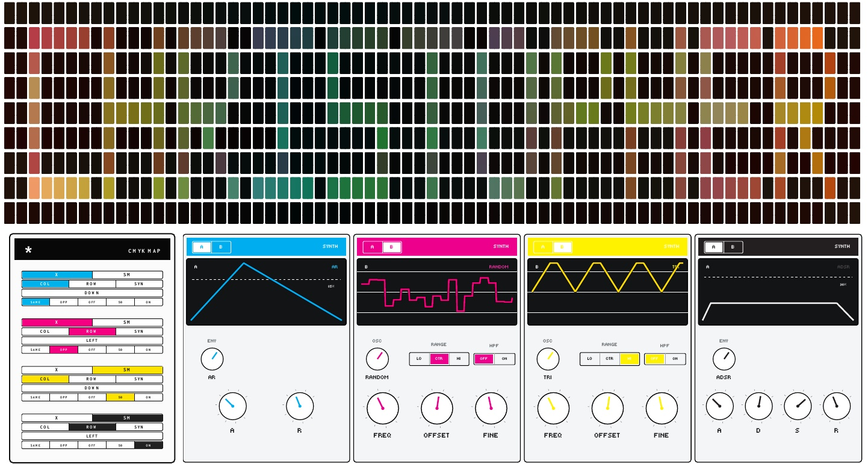Choose SYN in the cyan mapping section
This screenshot has height=464, width=868.
pyautogui.click(x=139, y=283)
